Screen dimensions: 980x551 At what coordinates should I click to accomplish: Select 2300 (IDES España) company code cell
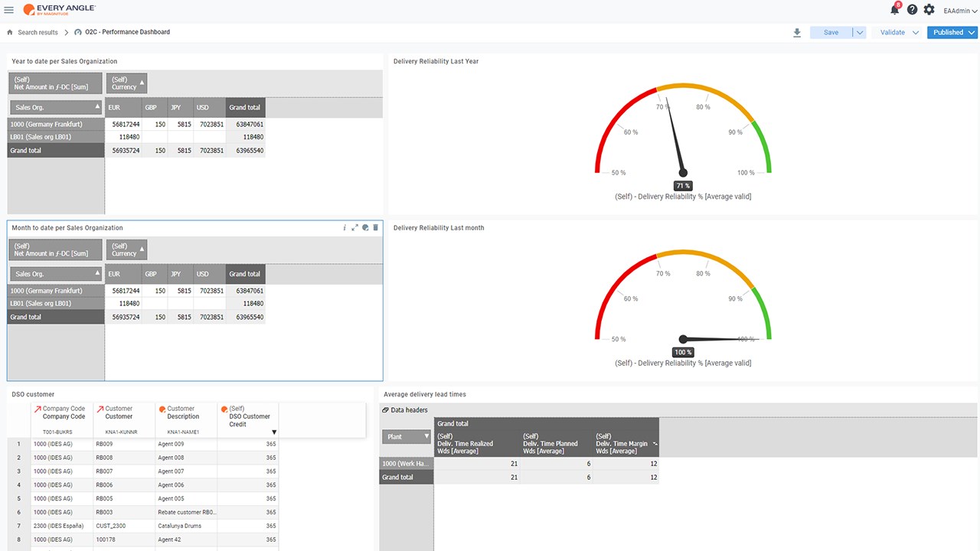click(x=61, y=526)
